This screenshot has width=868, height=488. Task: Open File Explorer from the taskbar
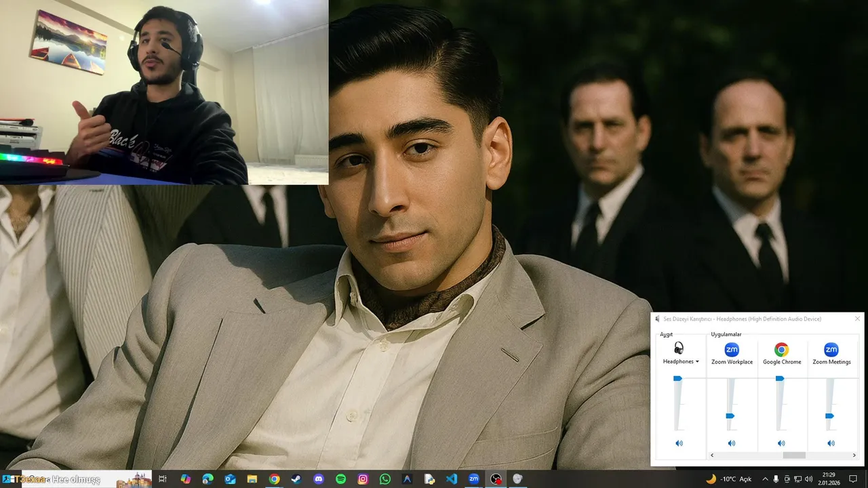pos(252,479)
